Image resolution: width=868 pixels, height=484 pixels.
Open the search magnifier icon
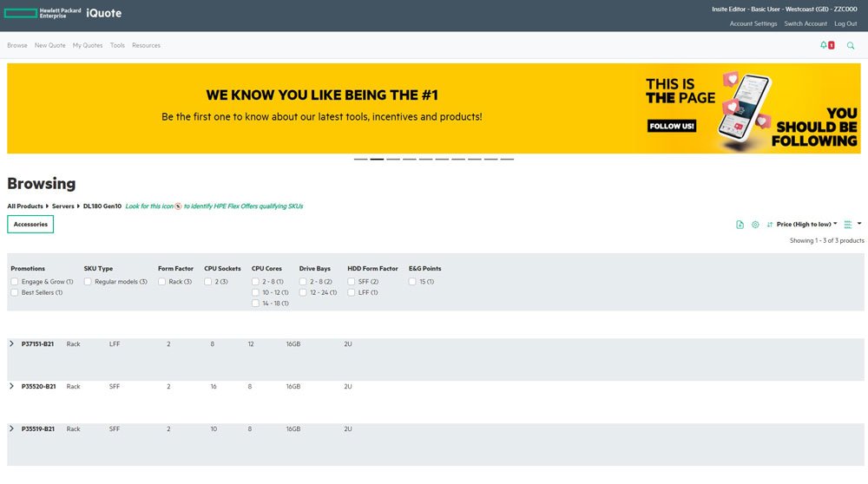pyautogui.click(x=851, y=45)
